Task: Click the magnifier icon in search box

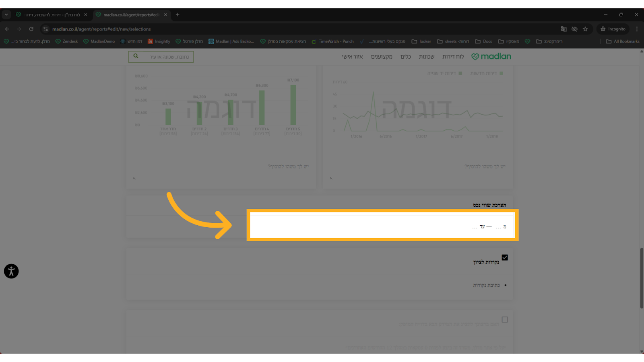Action: [136, 56]
